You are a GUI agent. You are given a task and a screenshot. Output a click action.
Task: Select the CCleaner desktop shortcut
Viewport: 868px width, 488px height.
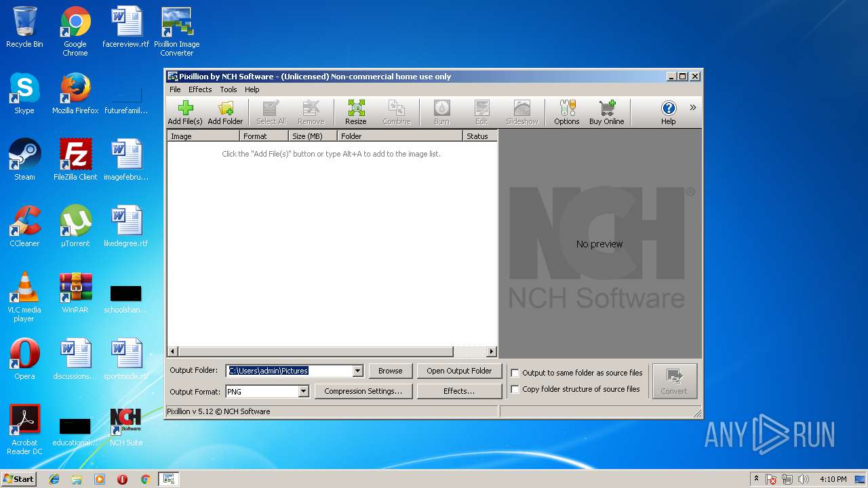click(24, 226)
